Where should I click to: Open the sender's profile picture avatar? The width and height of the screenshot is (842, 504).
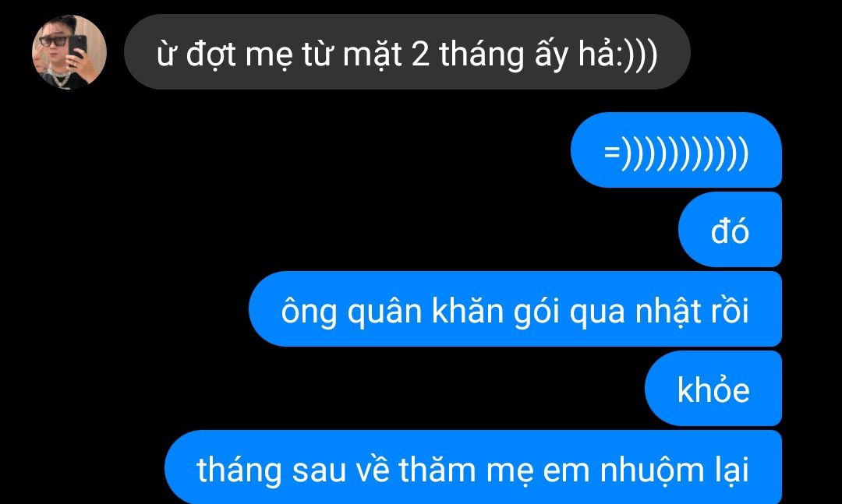click(x=69, y=52)
